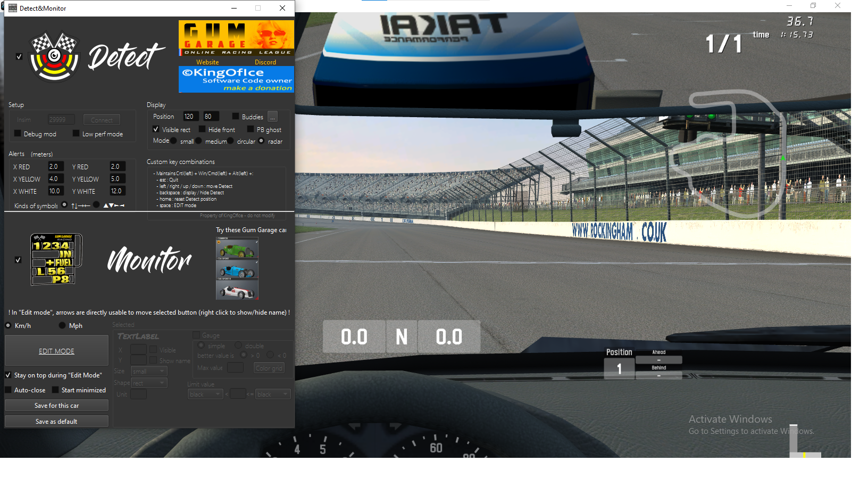Viewport: 868px width, 477px height.
Task: Toggle Stay on top during Edit Mode
Action: 8,375
